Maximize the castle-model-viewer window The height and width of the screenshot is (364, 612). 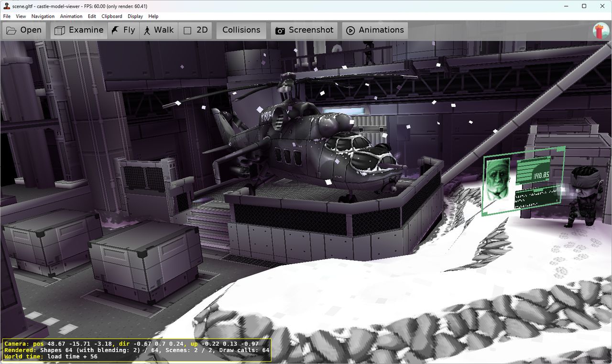(584, 6)
